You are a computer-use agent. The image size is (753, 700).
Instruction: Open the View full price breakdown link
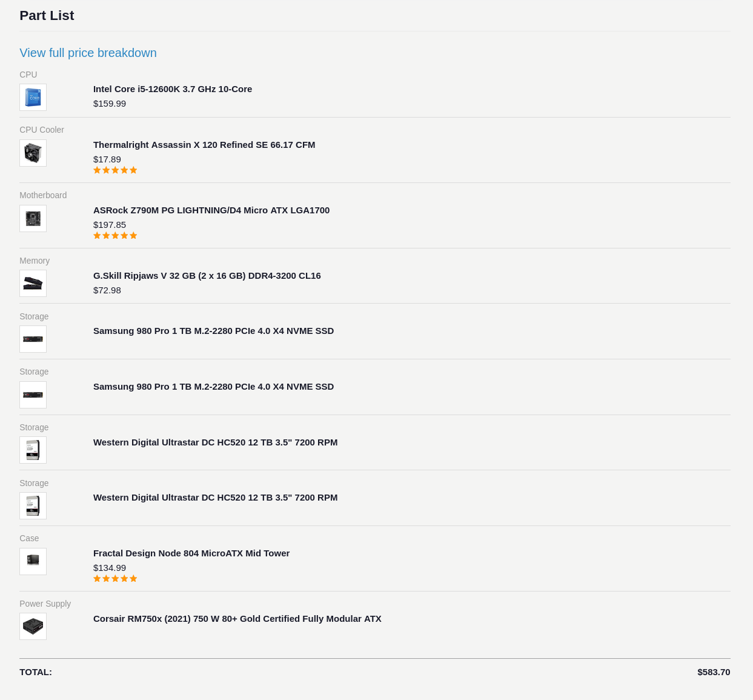[88, 53]
